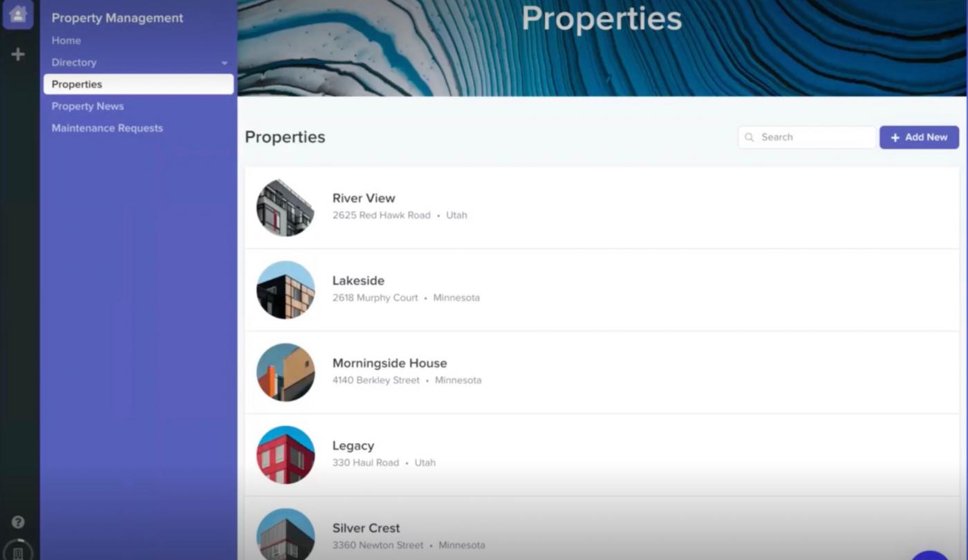968x560 pixels.
Task: Click the address 3360 Newton Street
Action: [x=378, y=545]
